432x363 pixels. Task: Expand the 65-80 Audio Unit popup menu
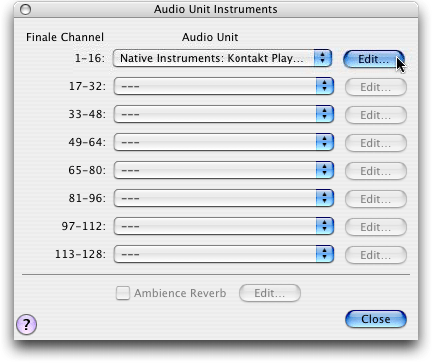click(x=224, y=170)
